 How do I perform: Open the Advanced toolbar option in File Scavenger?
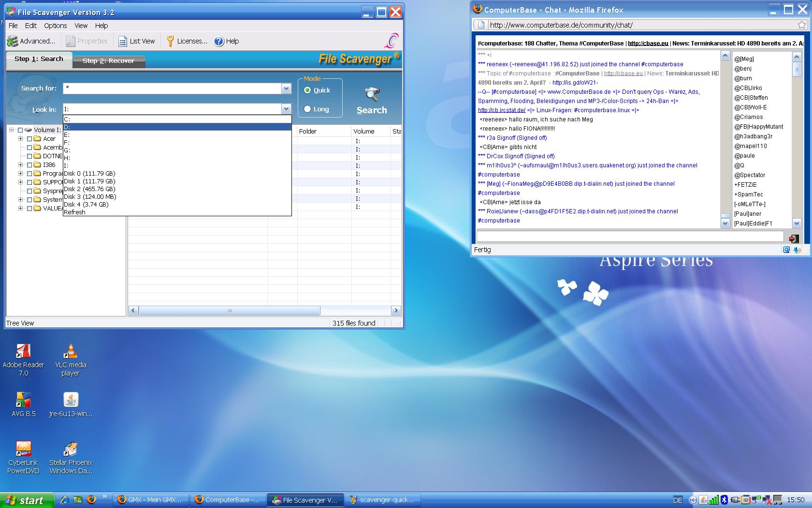31,41
